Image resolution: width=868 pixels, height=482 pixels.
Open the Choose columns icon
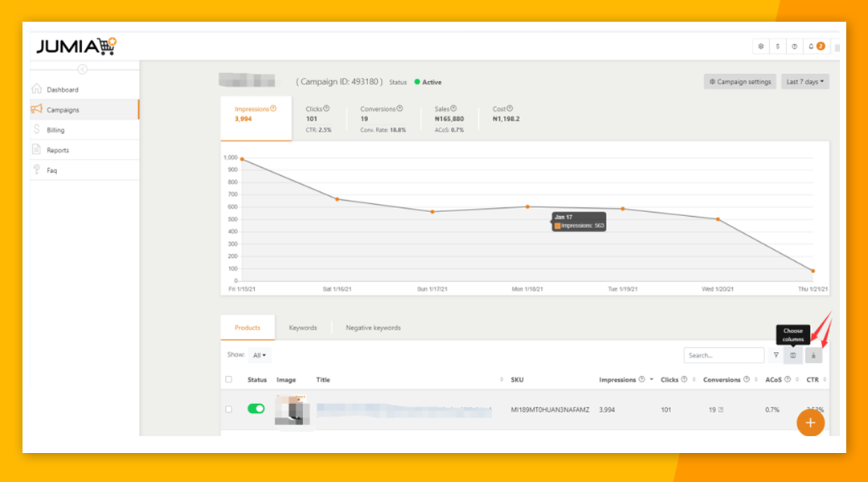pyautogui.click(x=793, y=355)
